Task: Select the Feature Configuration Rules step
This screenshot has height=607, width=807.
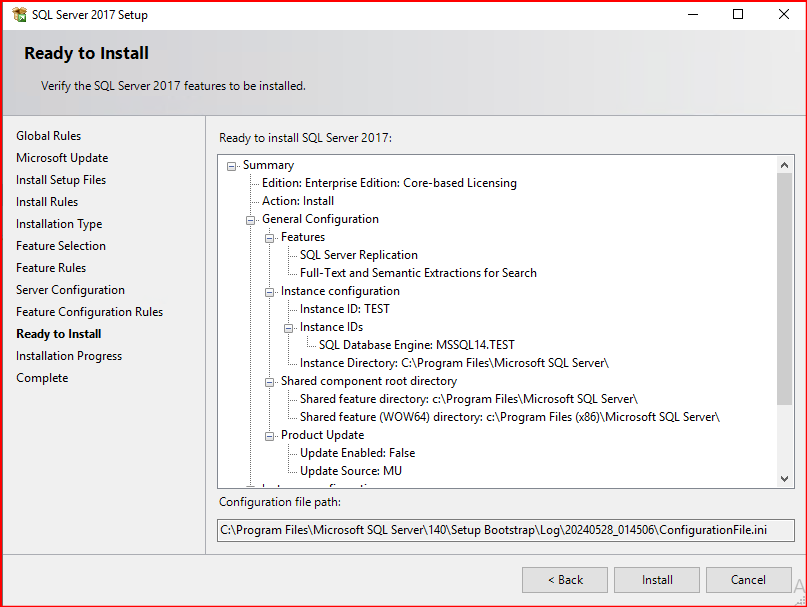Action: pos(90,312)
